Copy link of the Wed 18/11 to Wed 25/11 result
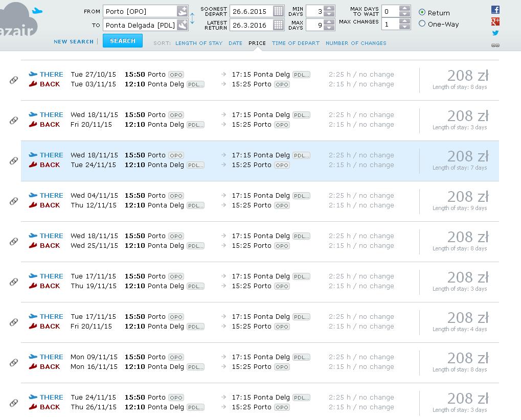This screenshot has width=521, height=420. pos(14,241)
